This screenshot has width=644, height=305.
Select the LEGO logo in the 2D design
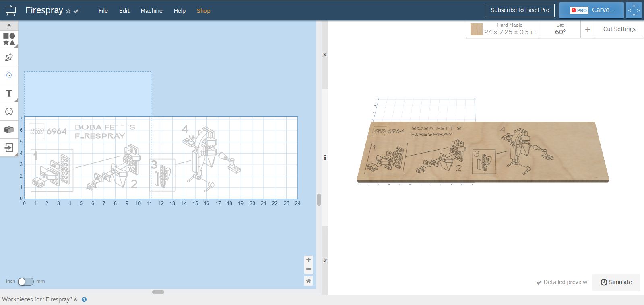click(37, 131)
